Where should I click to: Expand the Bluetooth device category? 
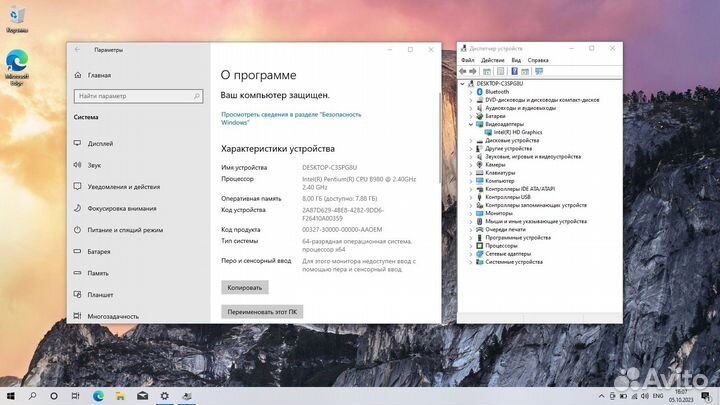[x=471, y=92]
